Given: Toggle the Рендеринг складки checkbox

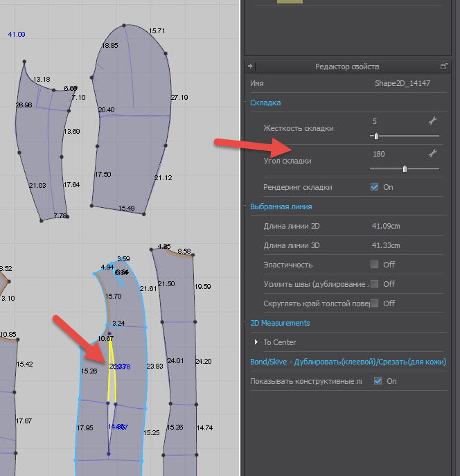Looking at the screenshot, I should (x=375, y=187).
